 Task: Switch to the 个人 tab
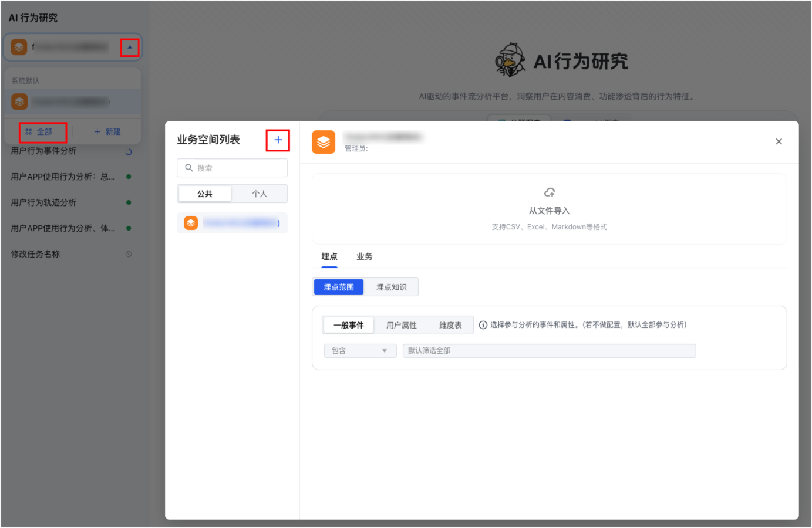click(260, 194)
